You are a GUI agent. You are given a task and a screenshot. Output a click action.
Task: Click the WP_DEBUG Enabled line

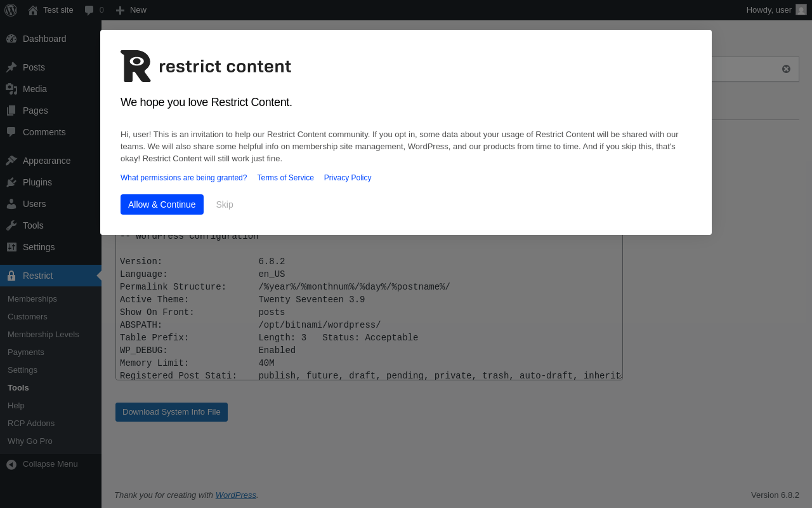coord(207,351)
